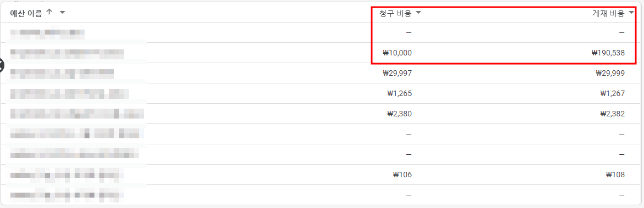Click the ₩29,999 served cost value
The image size is (644, 208).
coord(610,73)
